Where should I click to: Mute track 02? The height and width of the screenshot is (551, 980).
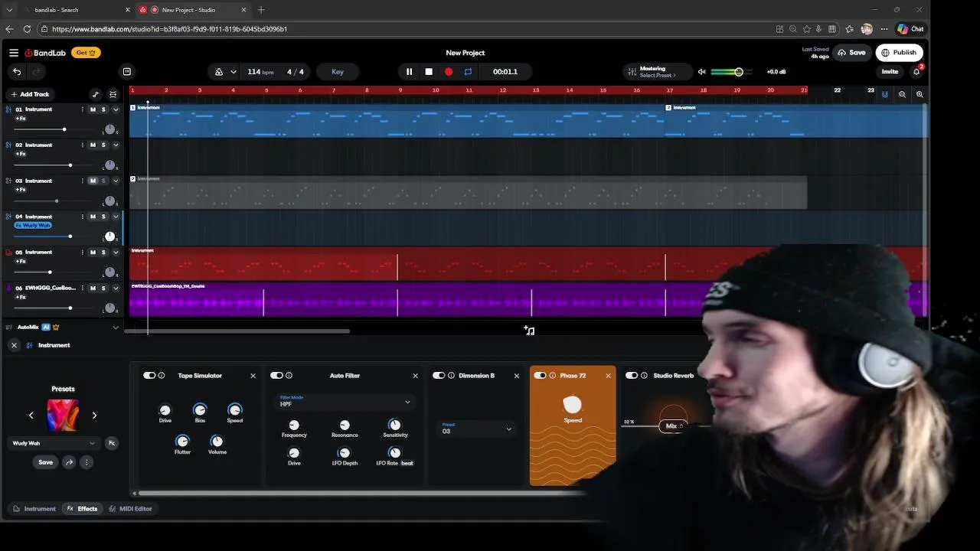(x=93, y=145)
